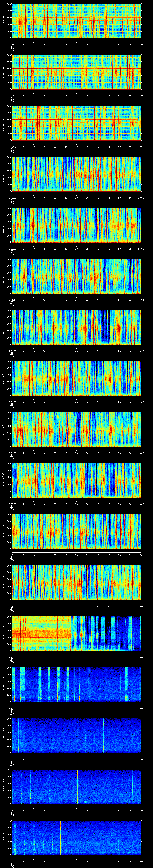Open the spectrogram panel starting at 9:20:00
This screenshot has height=868, width=153.
click(77, 225)
